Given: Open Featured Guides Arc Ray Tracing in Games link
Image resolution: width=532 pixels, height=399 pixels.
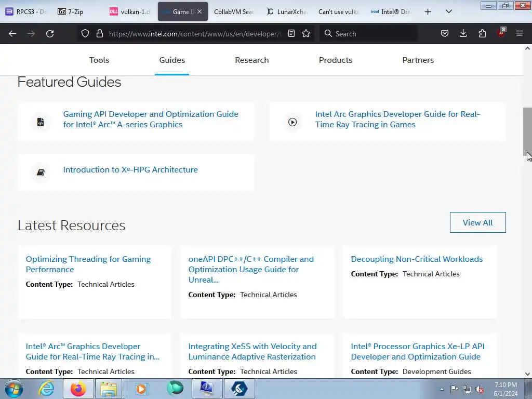Looking at the screenshot, I should (x=397, y=119).
